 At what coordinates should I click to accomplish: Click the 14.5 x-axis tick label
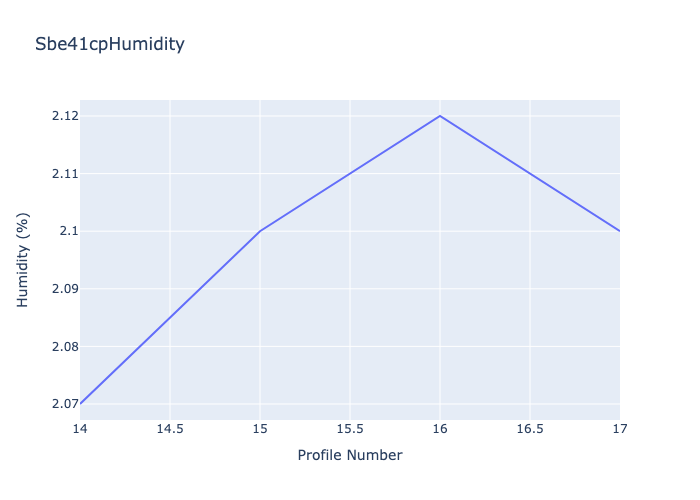pos(170,429)
